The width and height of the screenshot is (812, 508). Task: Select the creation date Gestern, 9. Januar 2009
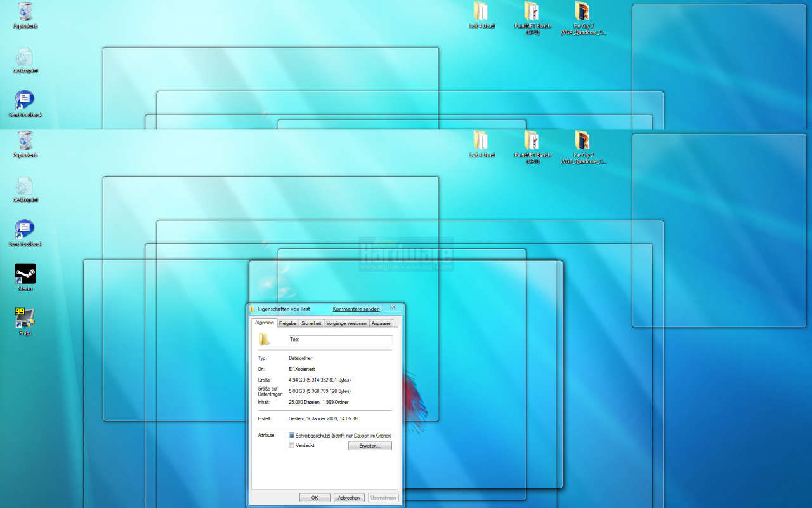pyautogui.click(x=323, y=418)
